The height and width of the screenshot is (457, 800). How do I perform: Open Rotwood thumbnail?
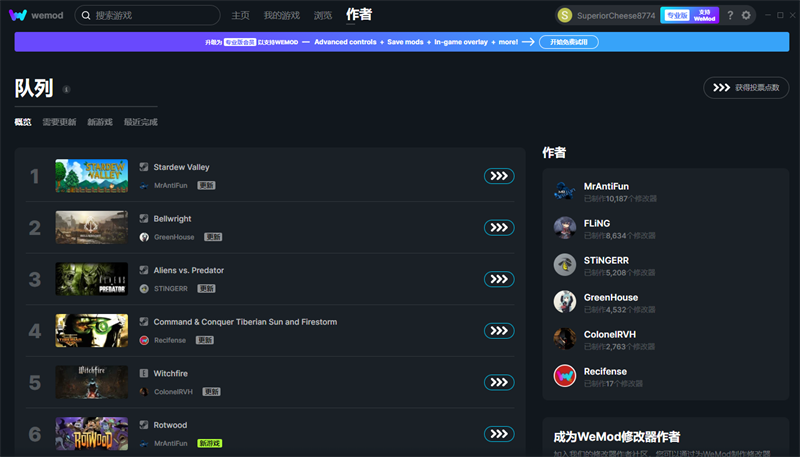92,434
